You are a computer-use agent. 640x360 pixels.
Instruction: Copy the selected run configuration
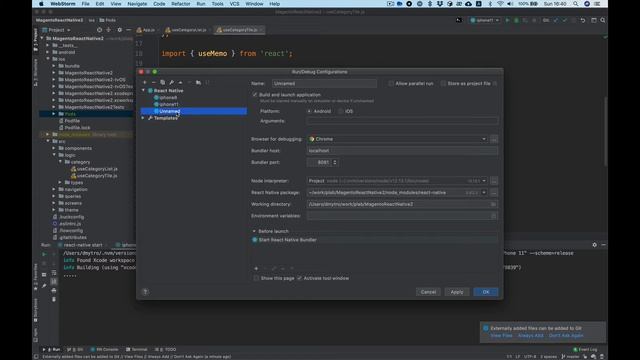[x=162, y=82]
